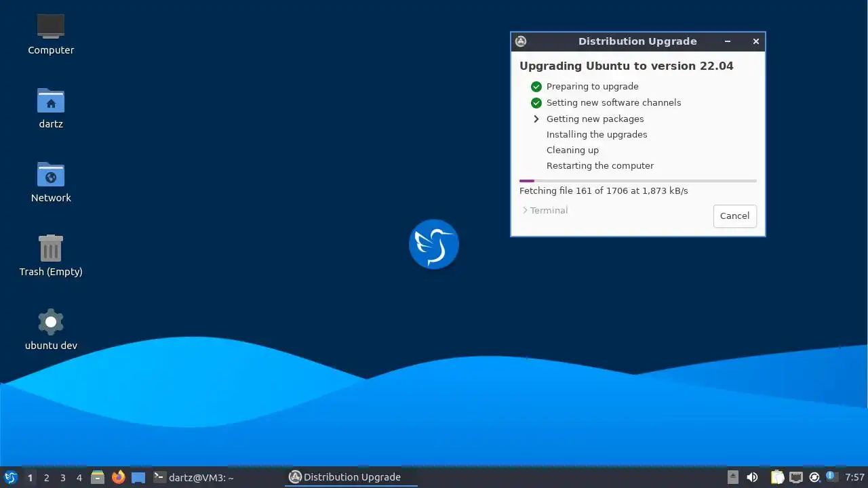Click the software update notifier tray icon

(814, 477)
